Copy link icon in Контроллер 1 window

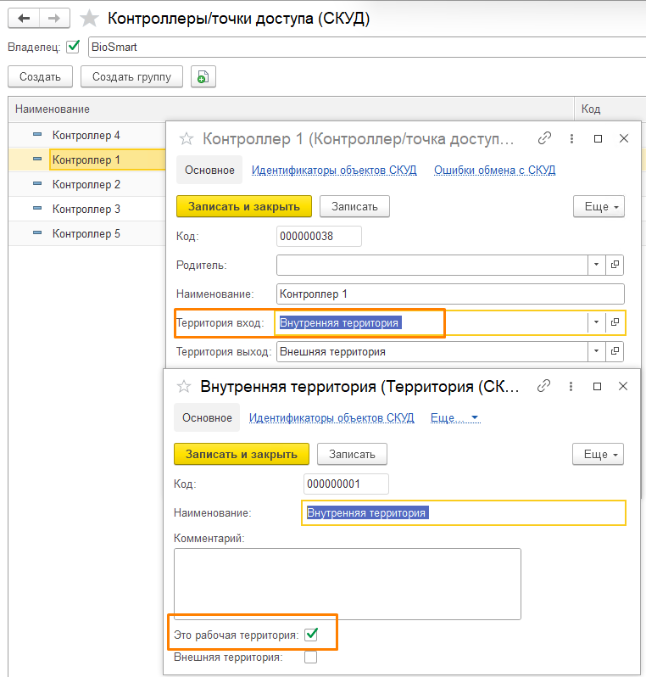(544, 139)
